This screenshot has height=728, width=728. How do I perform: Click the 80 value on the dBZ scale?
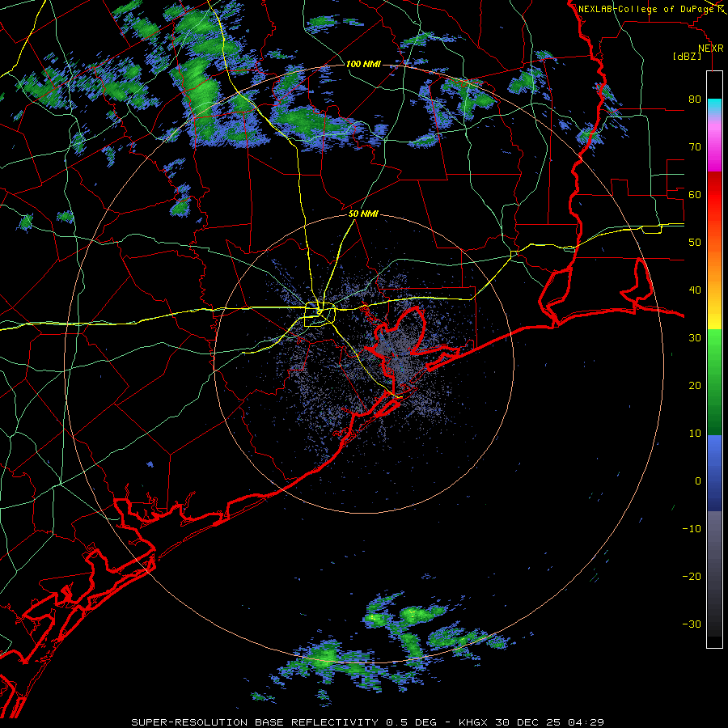pyautogui.click(x=695, y=99)
